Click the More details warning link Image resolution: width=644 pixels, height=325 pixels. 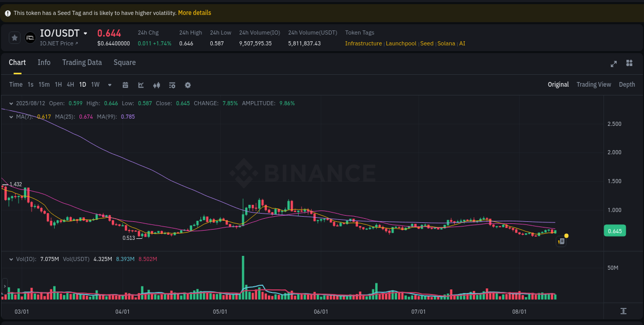(x=194, y=12)
